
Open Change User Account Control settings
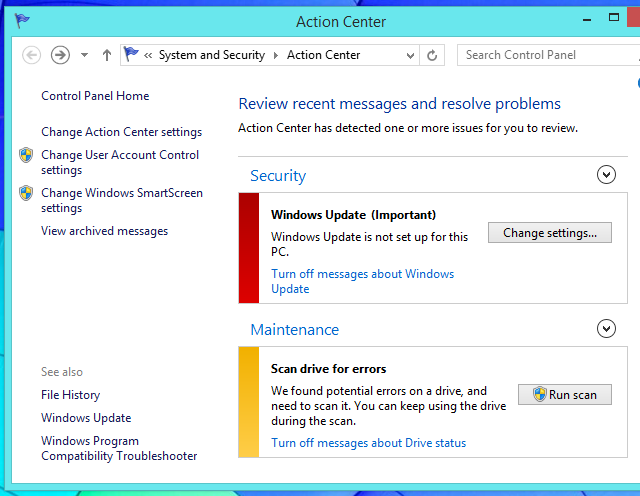(120, 162)
